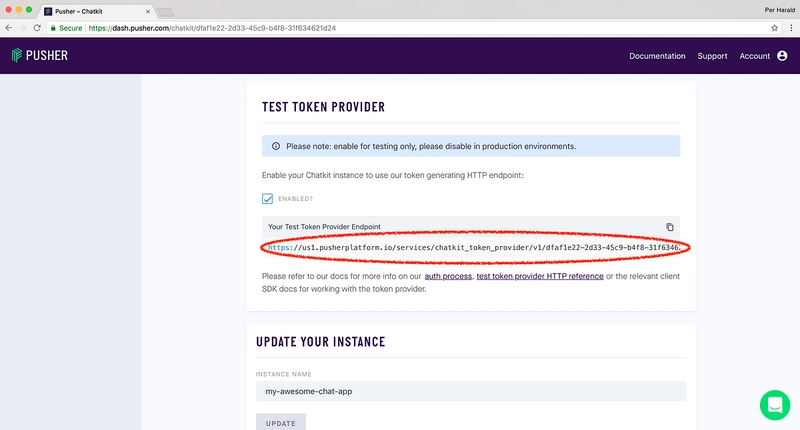The image size is (800, 430).
Task: Open the green chat support widget
Action: coord(775,405)
